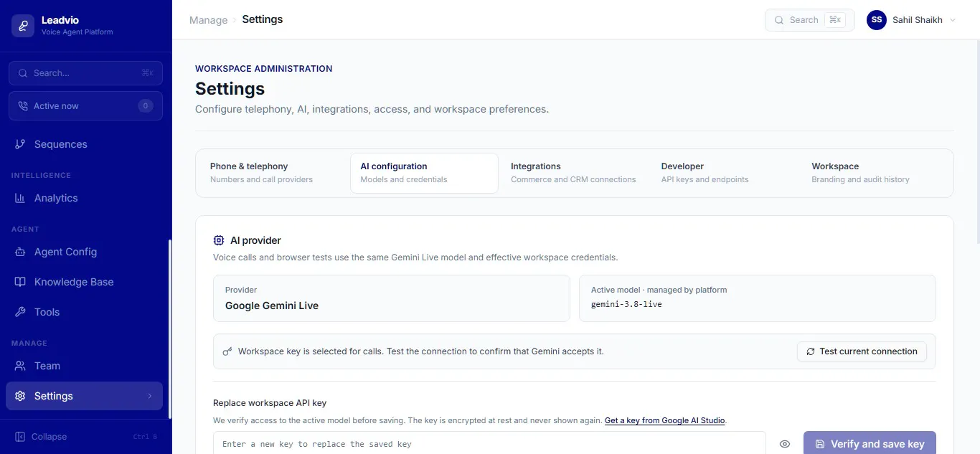Click the Agent Config robot icon
Image resolution: width=980 pixels, height=454 pixels.
tap(20, 252)
